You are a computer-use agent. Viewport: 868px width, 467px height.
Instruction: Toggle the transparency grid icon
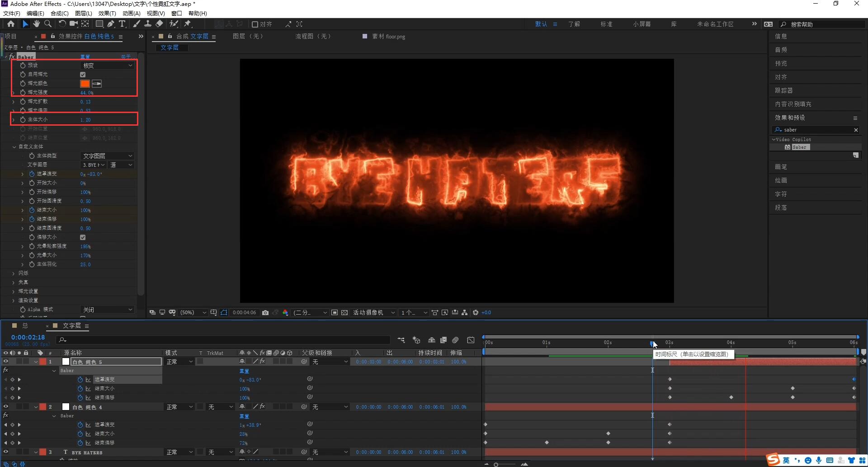[344, 312]
